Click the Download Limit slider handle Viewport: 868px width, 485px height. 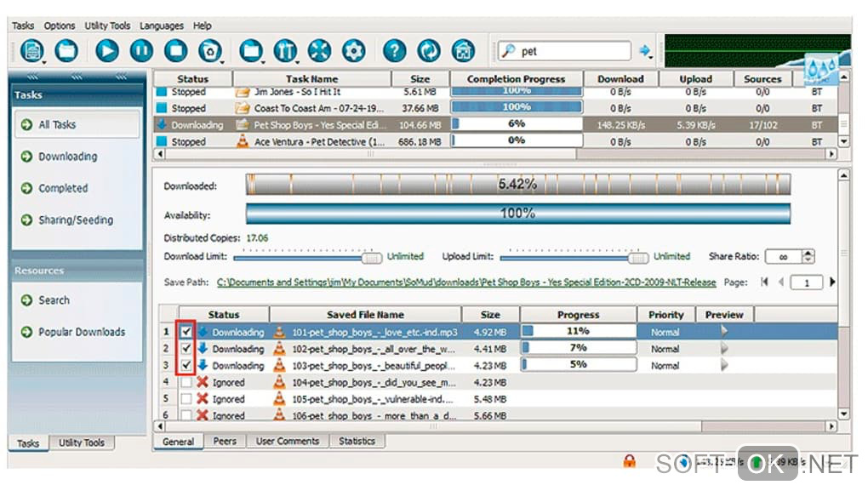(371, 258)
